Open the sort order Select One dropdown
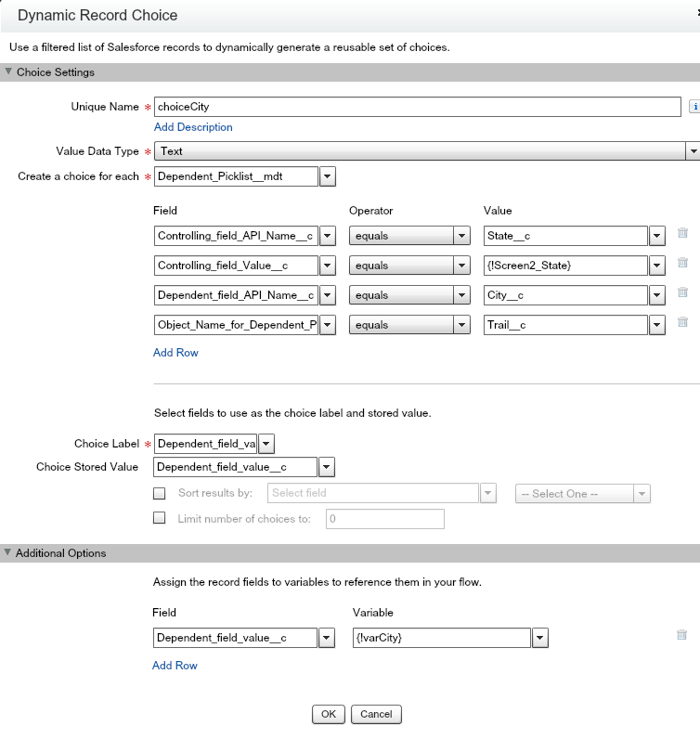Image resolution: width=700 pixels, height=739 pixels. [583, 494]
